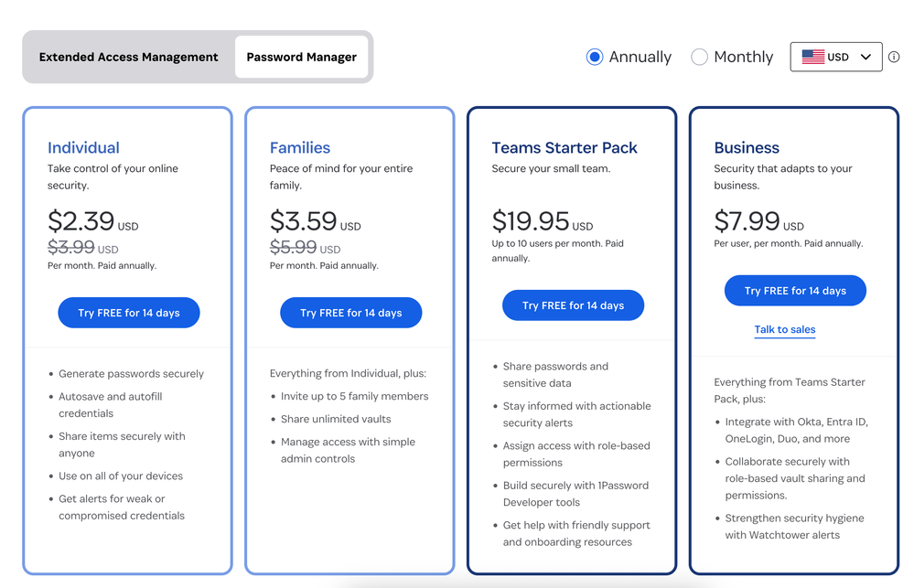This screenshot has width=914, height=588.
Task: Click the $7.99 Business price
Action: click(747, 221)
